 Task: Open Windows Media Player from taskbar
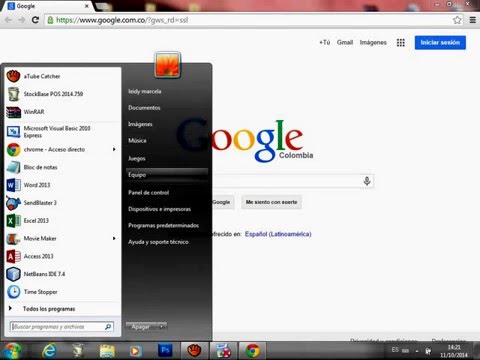pyautogui.click(x=135, y=351)
